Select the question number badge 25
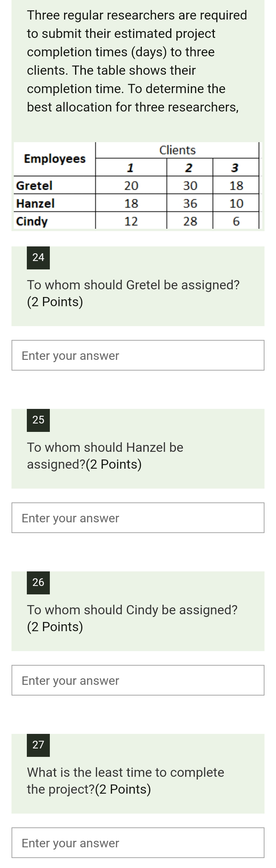Viewport: 276px width, 868px height. pyautogui.click(x=38, y=420)
